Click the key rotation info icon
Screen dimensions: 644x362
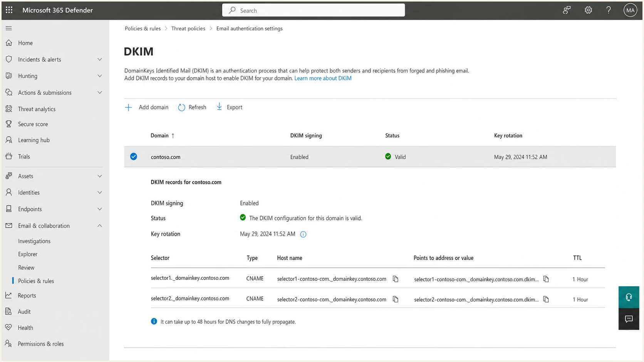[303, 234]
